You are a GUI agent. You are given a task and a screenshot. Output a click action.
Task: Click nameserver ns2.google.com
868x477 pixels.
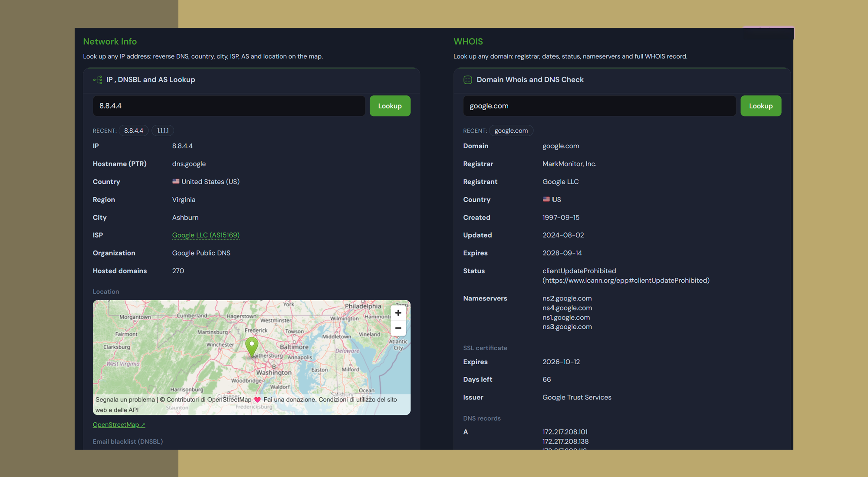[x=567, y=298]
